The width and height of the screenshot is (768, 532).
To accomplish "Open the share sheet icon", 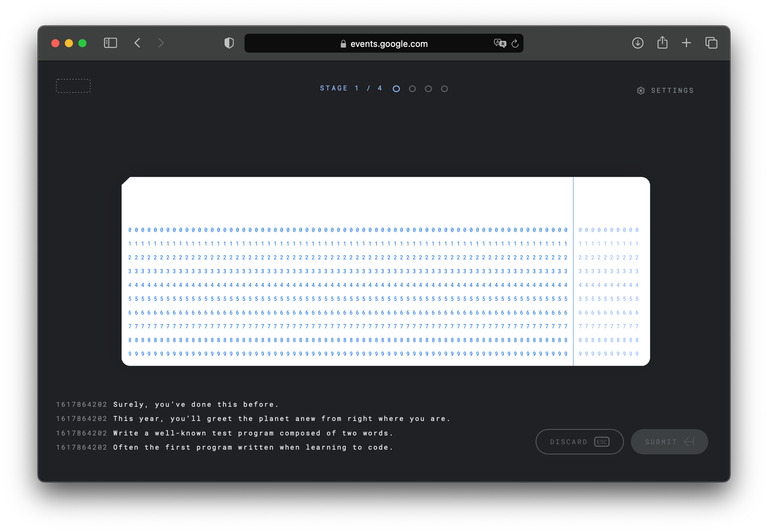I will (x=662, y=43).
